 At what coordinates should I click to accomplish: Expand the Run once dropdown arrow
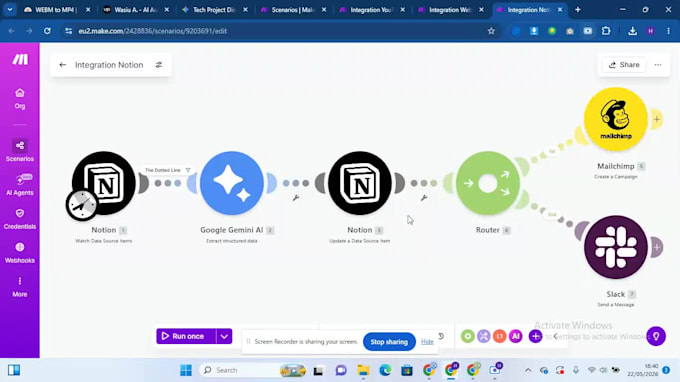pyautogui.click(x=224, y=336)
